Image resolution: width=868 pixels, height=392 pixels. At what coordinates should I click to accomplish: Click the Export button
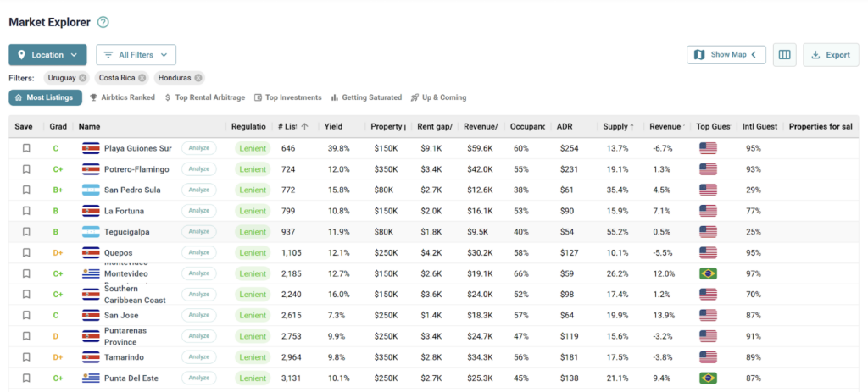830,55
